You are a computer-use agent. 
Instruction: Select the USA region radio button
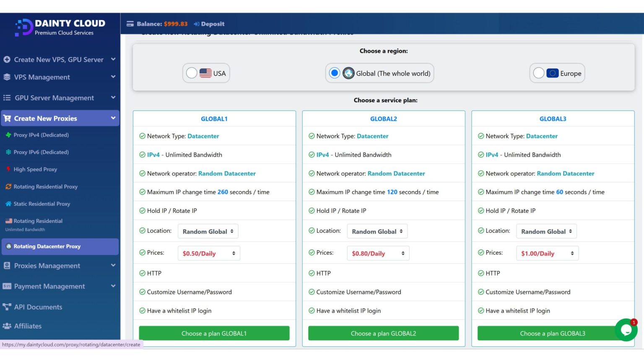pyautogui.click(x=192, y=72)
